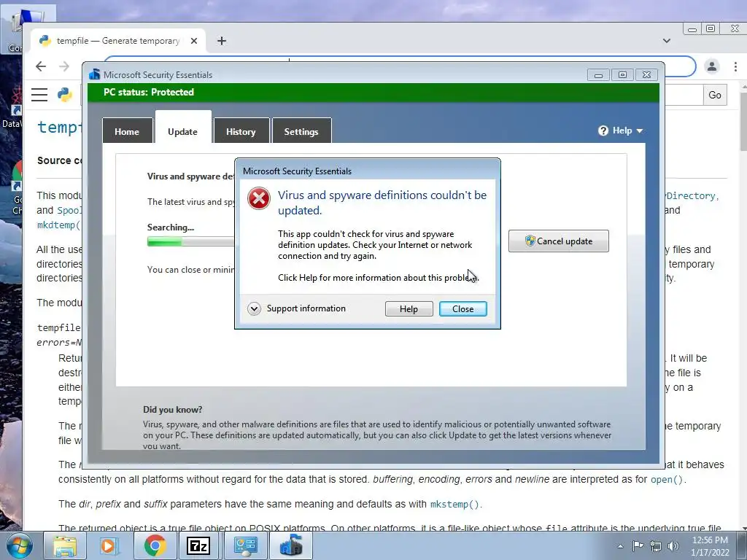This screenshot has width=747, height=560.
Task: Select tempfile documentation tab in Chrome
Action: [118, 41]
